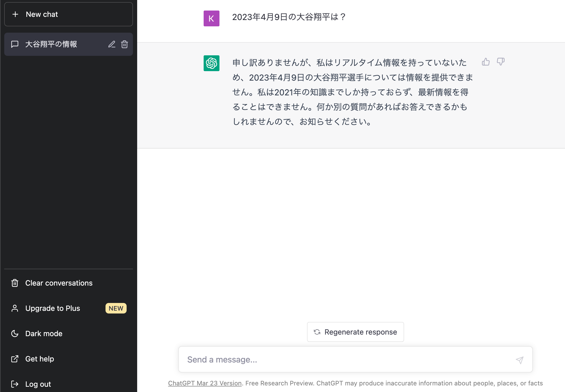Delete the 大谷翔平の情報 chat with trash icon
Image resolution: width=565 pixels, height=392 pixels.
(x=125, y=44)
